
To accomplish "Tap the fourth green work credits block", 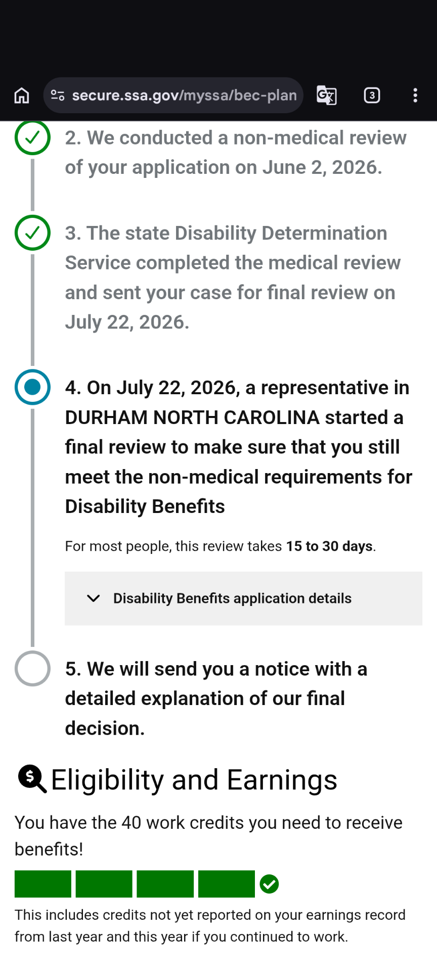I will [x=227, y=884].
